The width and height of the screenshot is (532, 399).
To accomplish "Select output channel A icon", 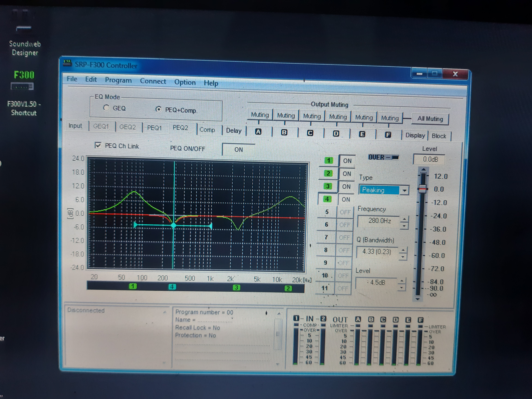I will (258, 132).
